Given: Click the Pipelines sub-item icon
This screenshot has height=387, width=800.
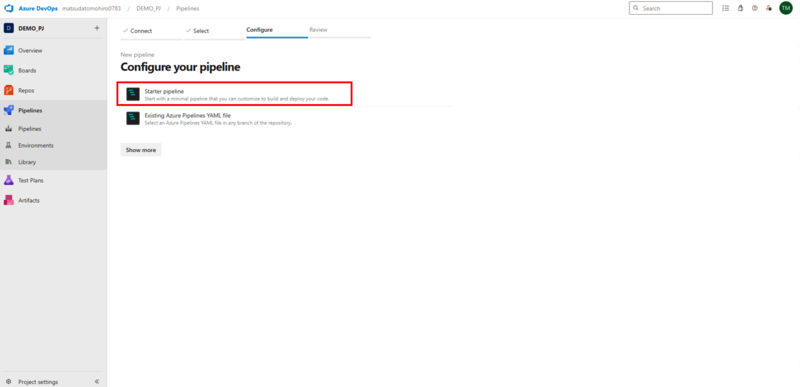Looking at the screenshot, I should [x=9, y=129].
